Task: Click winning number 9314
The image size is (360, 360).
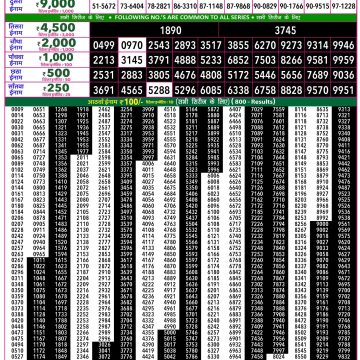Action: (x=317, y=45)
